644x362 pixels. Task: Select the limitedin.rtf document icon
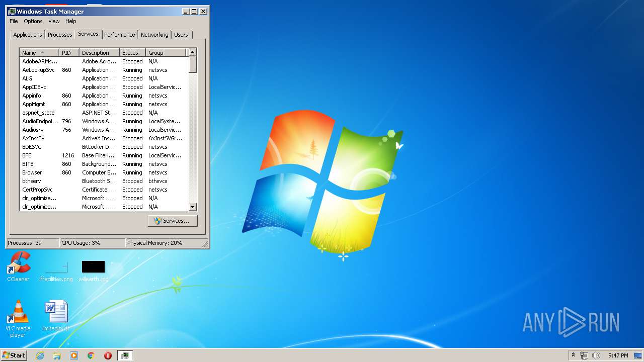(x=56, y=316)
